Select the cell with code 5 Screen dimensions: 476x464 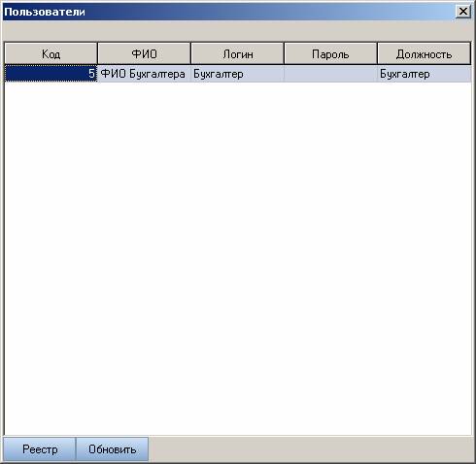pos(51,74)
